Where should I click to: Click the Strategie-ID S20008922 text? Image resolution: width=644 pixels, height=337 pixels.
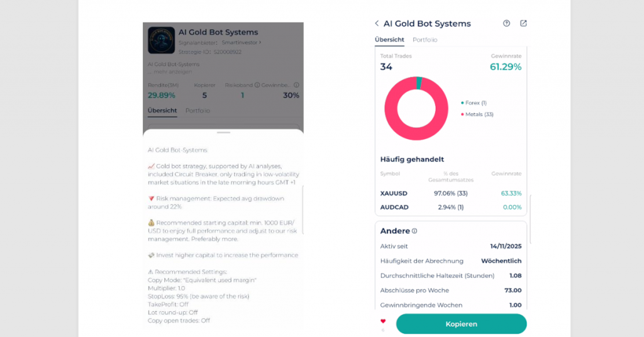pyautogui.click(x=210, y=52)
